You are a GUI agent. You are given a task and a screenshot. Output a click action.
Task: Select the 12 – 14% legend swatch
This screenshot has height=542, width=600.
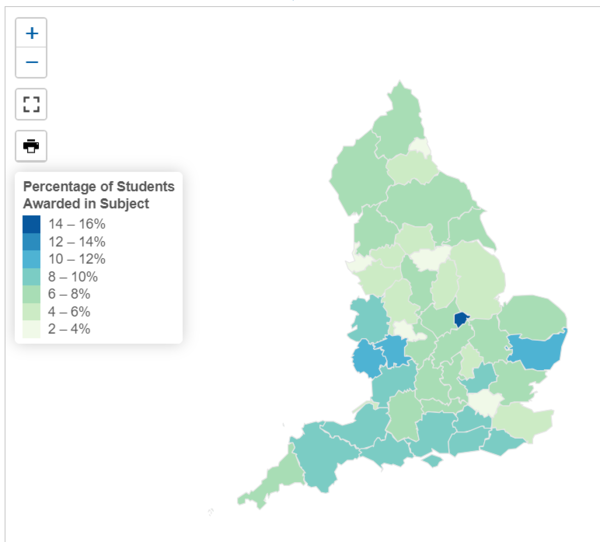(x=31, y=242)
